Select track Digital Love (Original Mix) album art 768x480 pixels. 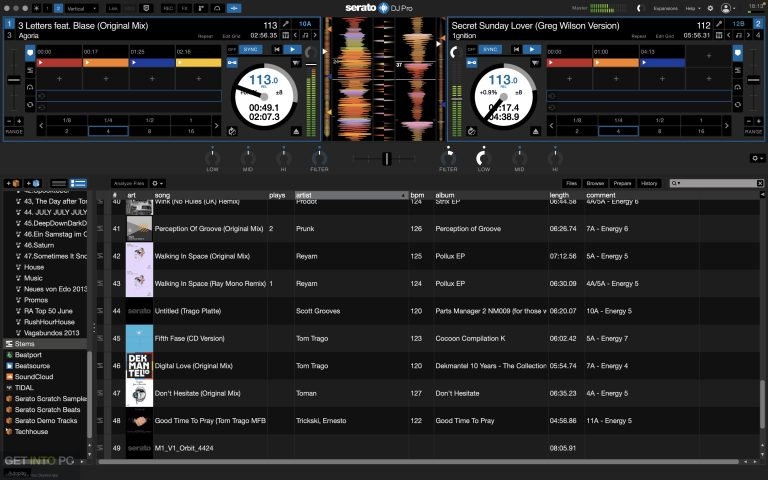[x=140, y=366]
